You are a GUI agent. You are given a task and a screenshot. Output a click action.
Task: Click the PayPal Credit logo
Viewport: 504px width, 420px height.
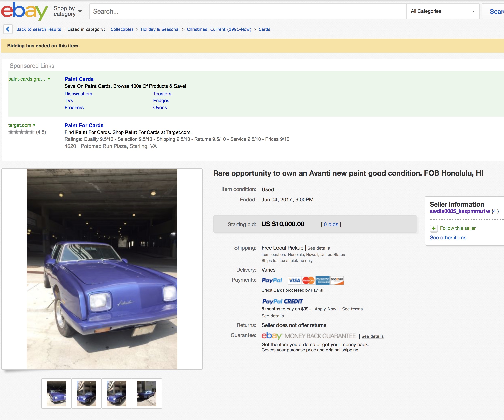pos(282,301)
